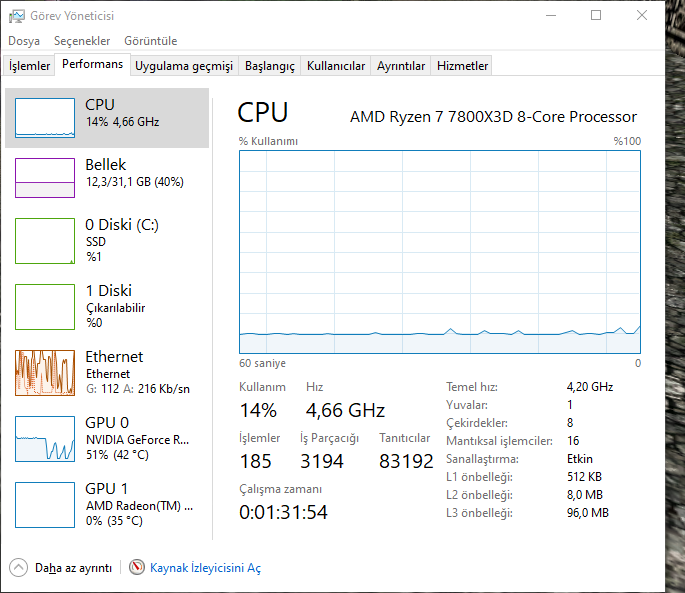Open the Kaynak İzleyicisini Aç link
The image size is (685, 593).
205,568
